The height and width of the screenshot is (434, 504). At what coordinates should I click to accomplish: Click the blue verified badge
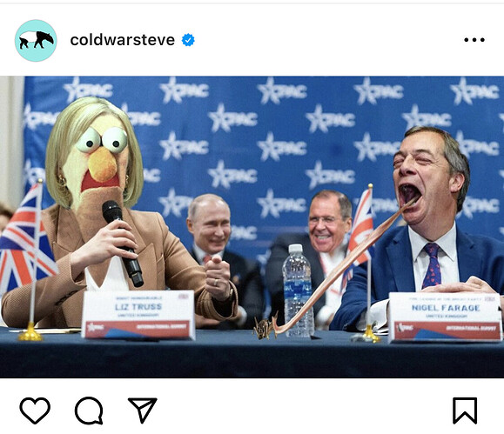tap(188, 40)
